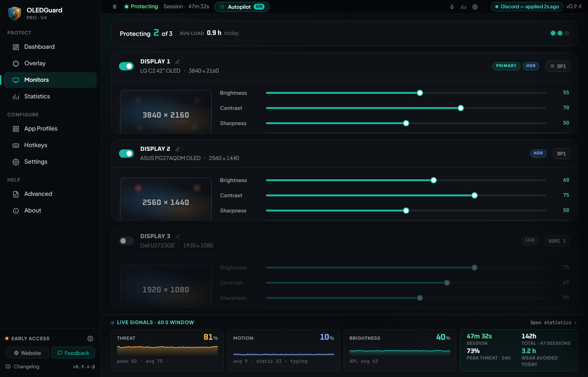Click the Website button
The width and height of the screenshot is (588, 377).
pos(27,353)
